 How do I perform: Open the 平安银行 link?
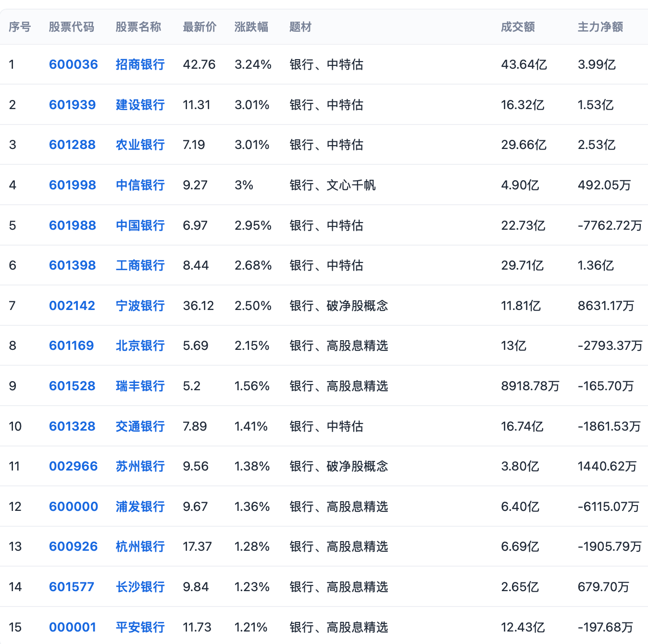(140, 627)
